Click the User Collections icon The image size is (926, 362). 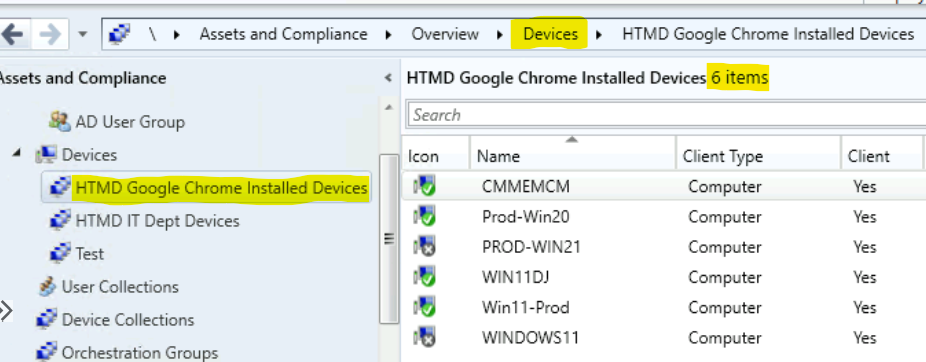pyautogui.click(x=47, y=287)
